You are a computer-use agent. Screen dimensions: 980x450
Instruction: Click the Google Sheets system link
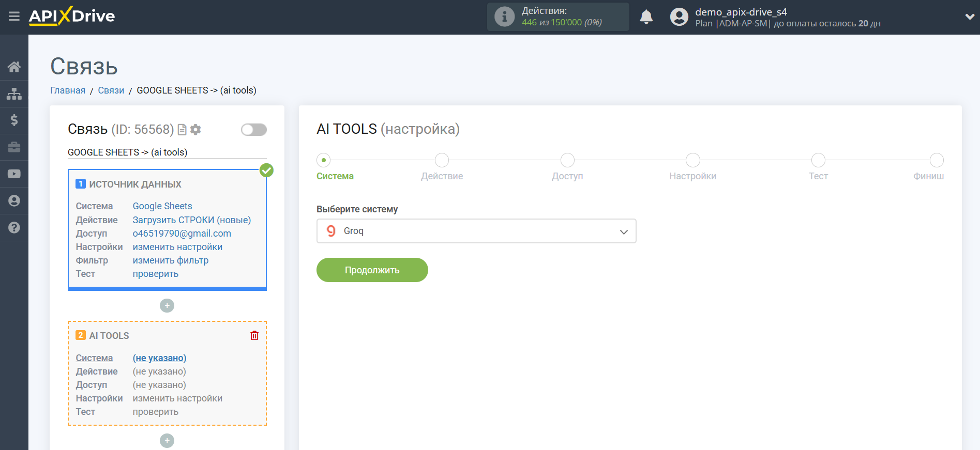162,206
